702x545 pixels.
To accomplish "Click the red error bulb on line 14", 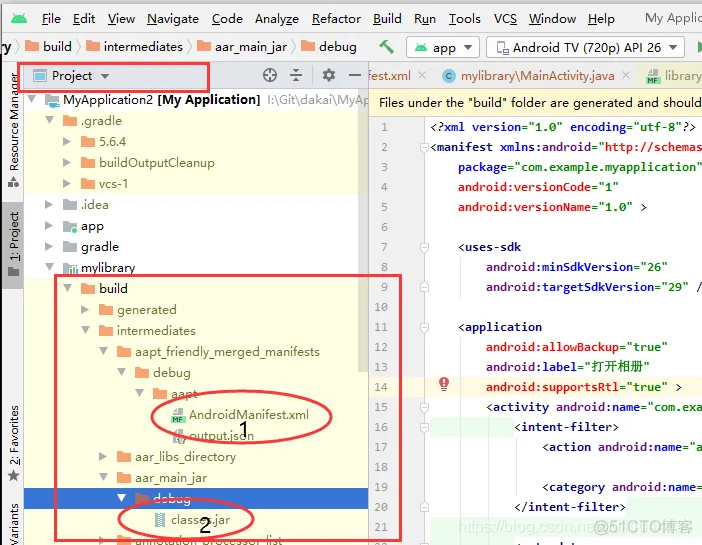I will [x=444, y=384].
